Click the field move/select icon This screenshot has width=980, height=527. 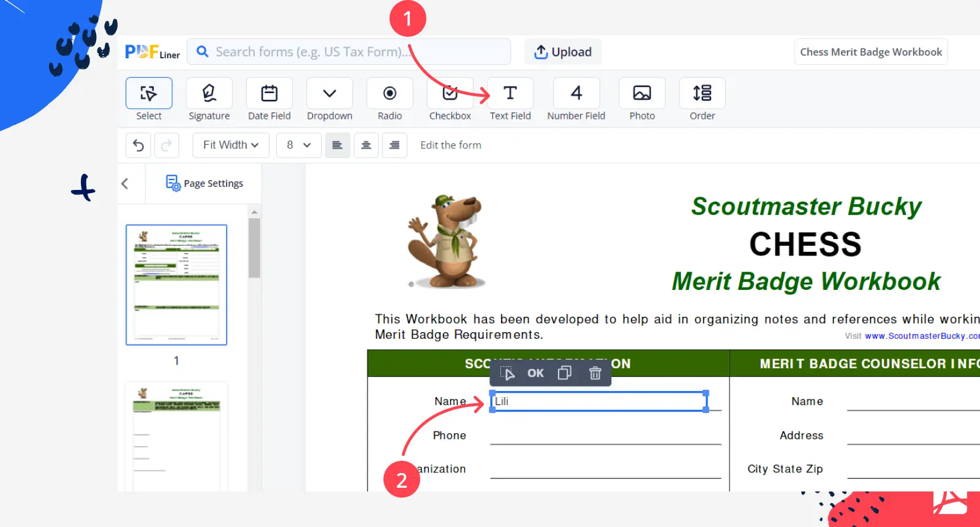[508, 373]
